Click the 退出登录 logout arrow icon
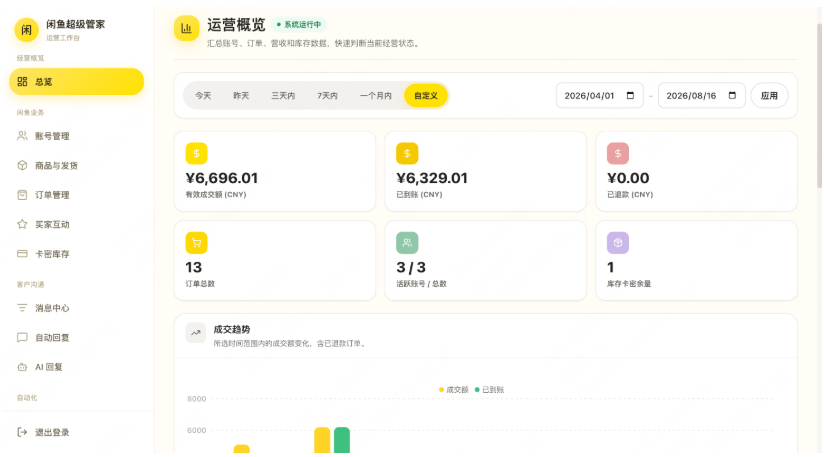Screen dimensions: 824x457 click(x=22, y=432)
